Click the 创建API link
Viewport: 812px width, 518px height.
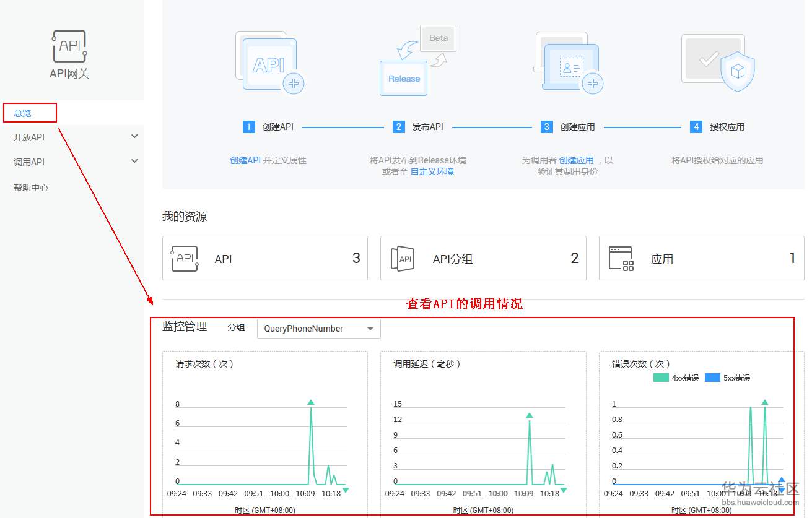pyautogui.click(x=245, y=160)
